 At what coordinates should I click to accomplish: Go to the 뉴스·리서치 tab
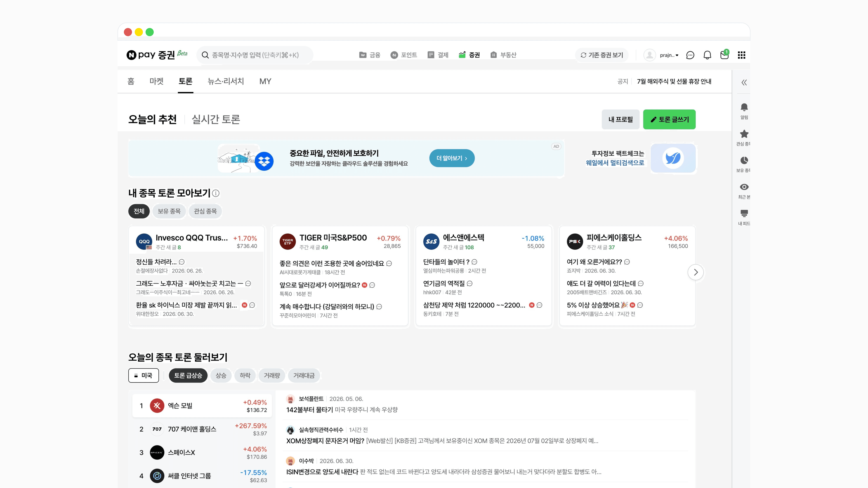(226, 81)
